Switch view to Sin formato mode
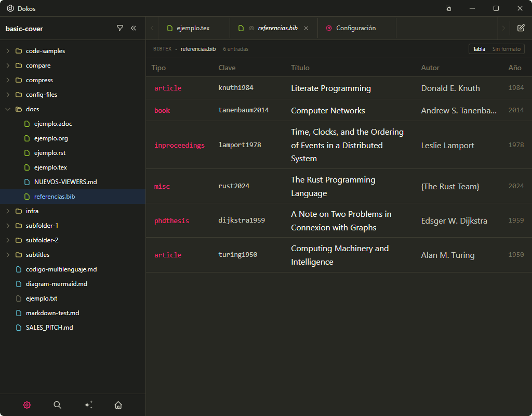 point(506,49)
